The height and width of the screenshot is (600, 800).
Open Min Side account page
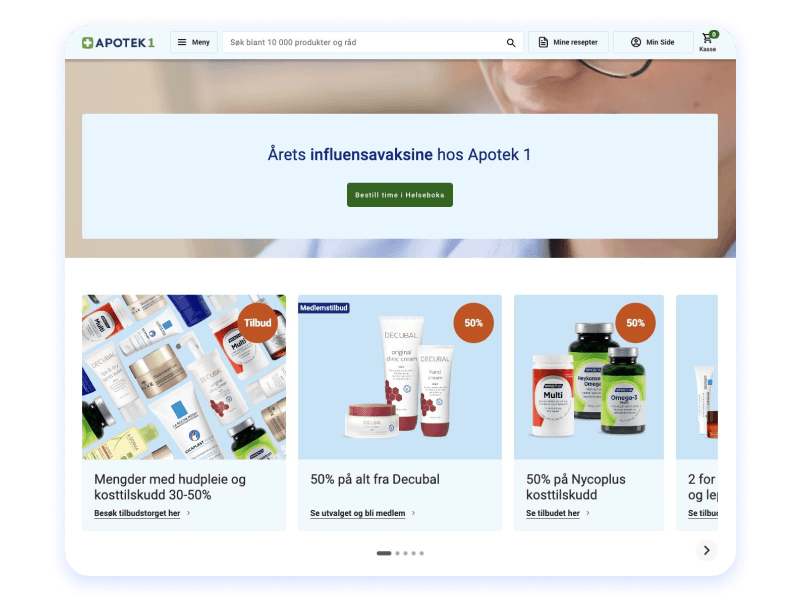coord(652,42)
